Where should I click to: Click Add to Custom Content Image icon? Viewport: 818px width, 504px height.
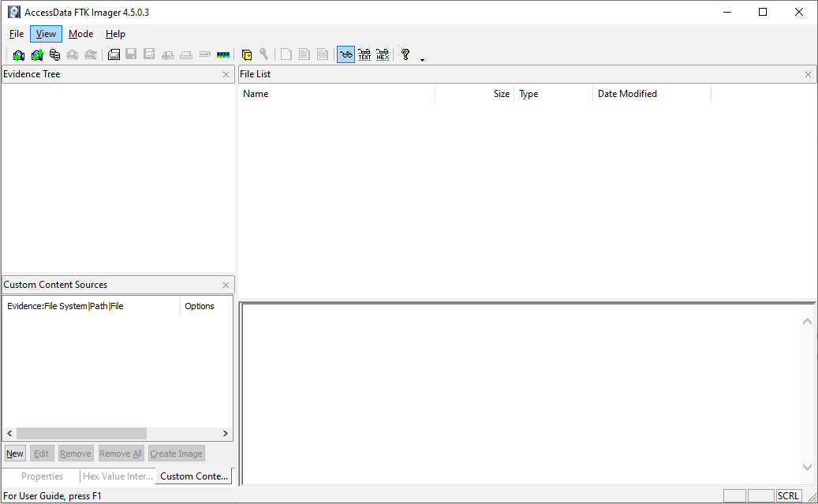(167, 54)
